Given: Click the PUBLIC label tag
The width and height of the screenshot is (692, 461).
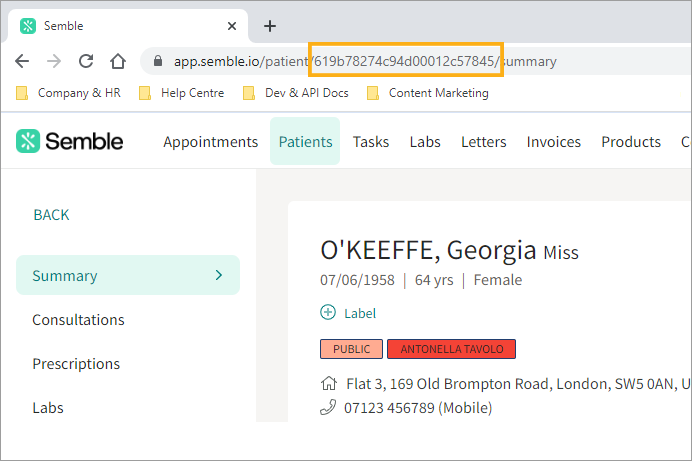Looking at the screenshot, I should pos(351,349).
